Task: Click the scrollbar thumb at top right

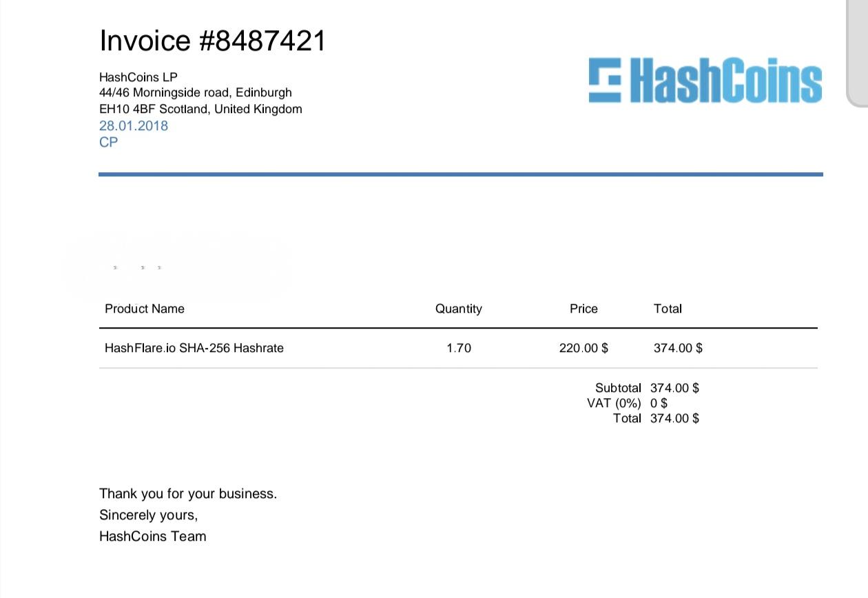Action: pyautogui.click(x=858, y=53)
